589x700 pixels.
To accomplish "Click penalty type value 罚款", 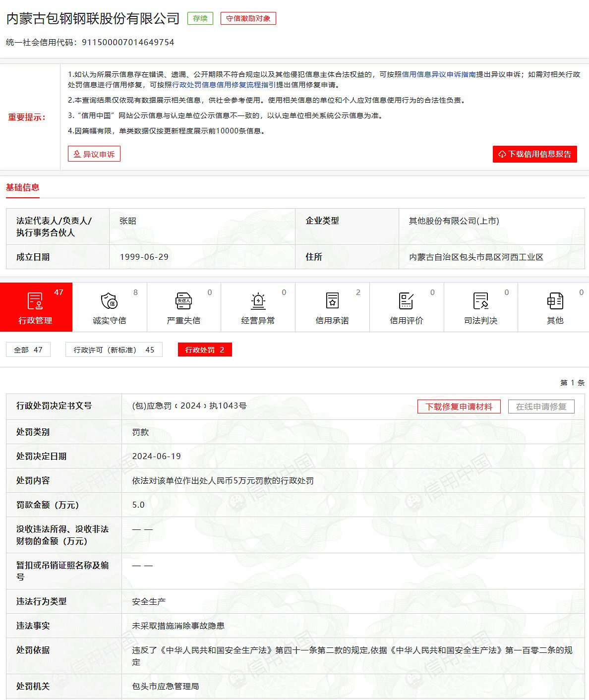I will coord(140,432).
